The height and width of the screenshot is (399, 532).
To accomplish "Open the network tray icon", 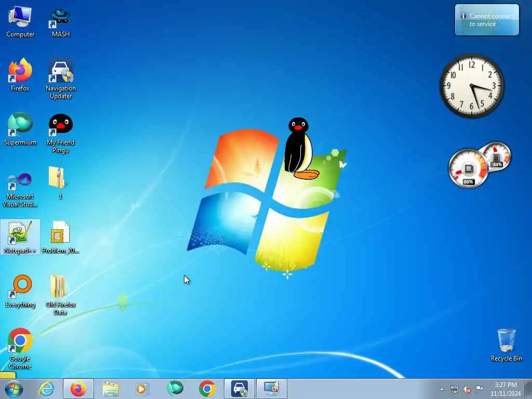I will 454,389.
